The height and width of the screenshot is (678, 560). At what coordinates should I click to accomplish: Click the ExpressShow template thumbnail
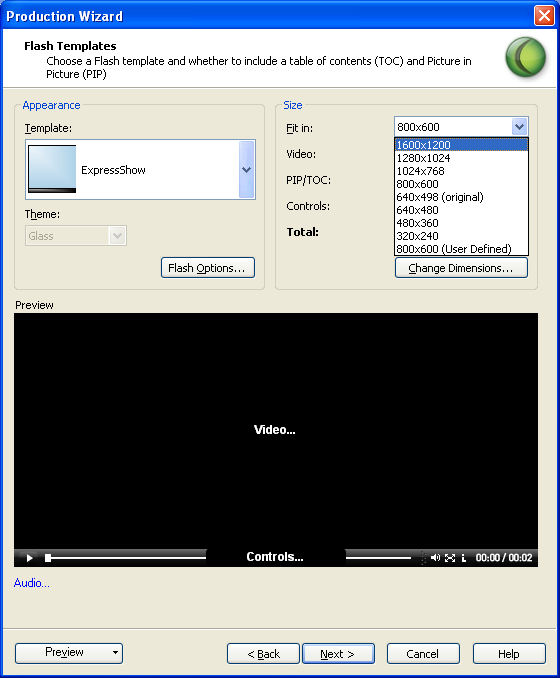pos(52,169)
